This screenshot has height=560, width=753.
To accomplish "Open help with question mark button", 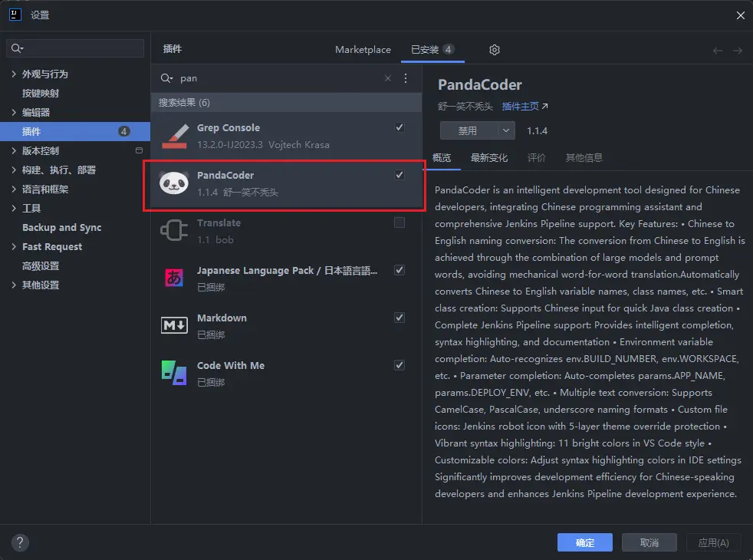I will [x=20, y=542].
